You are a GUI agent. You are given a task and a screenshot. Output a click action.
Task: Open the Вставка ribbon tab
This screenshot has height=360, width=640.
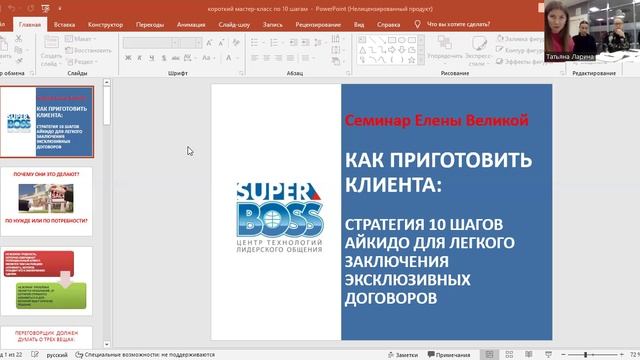click(x=64, y=24)
